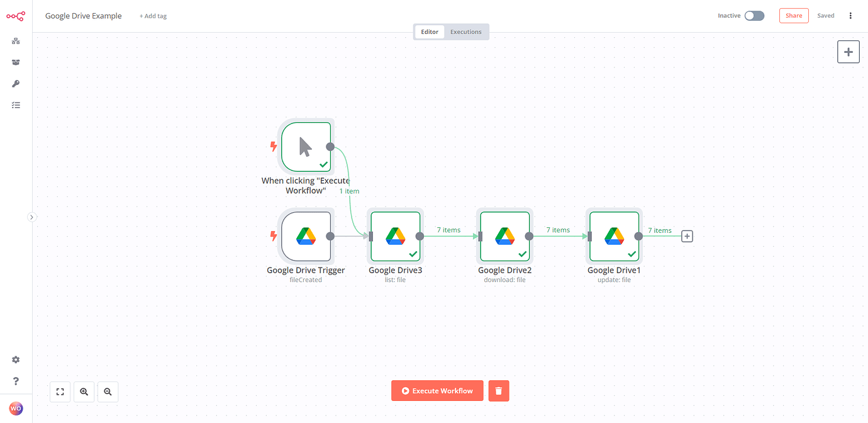Open node creation panel with top-right plus icon

click(x=848, y=52)
